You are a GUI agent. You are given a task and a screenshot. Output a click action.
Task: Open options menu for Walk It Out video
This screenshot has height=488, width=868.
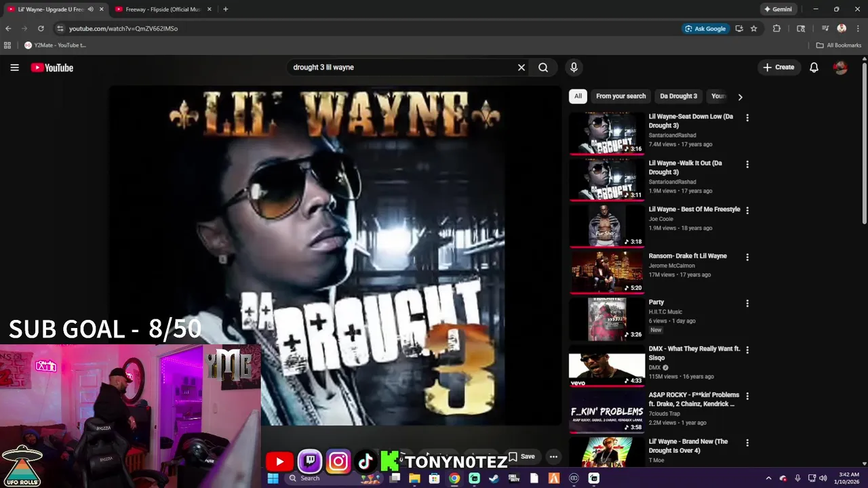tap(747, 164)
